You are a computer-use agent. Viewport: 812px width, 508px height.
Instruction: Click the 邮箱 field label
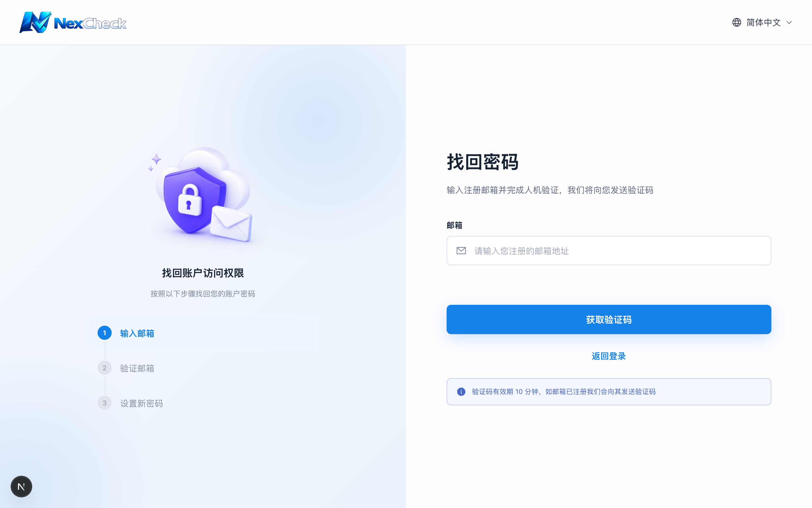click(454, 225)
